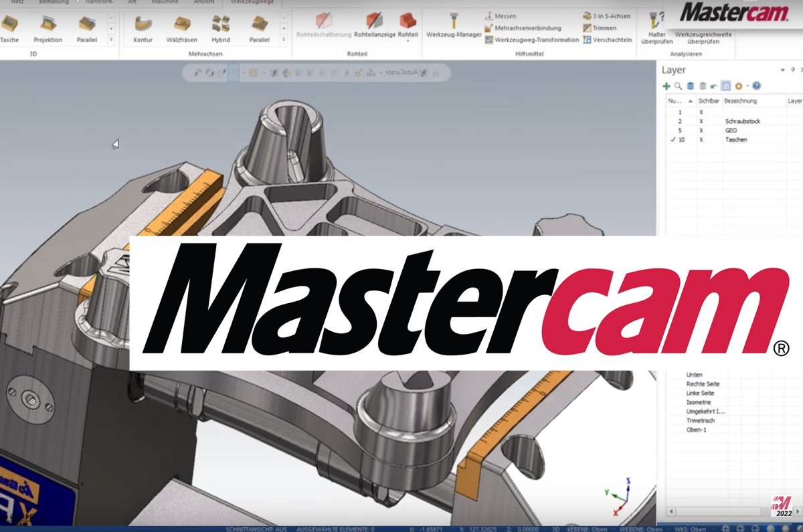Toggle visibility of Schraubstock layer
The image size is (803, 532).
tap(701, 122)
